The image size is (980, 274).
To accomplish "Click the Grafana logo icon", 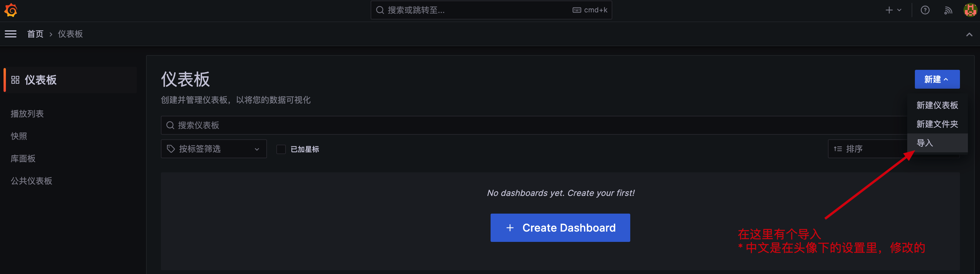I will pos(11,10).
